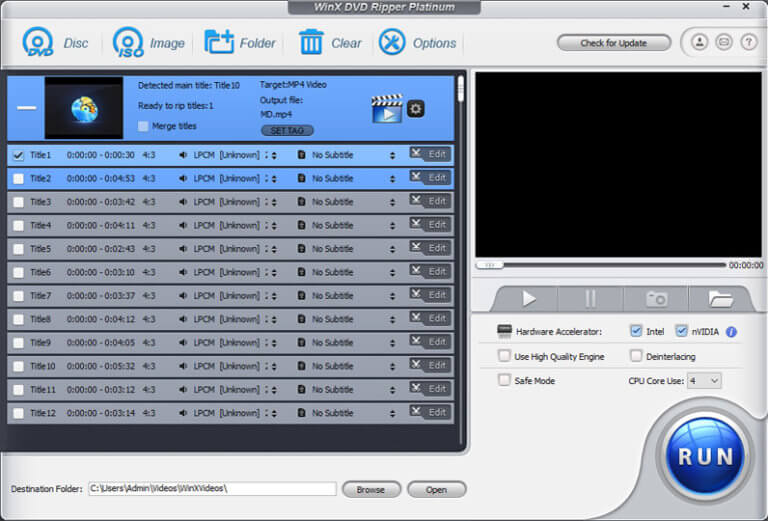The height and width of the screenshot is (521, 768).
Task: Change audio track for Title1
Action: [274, 155]
